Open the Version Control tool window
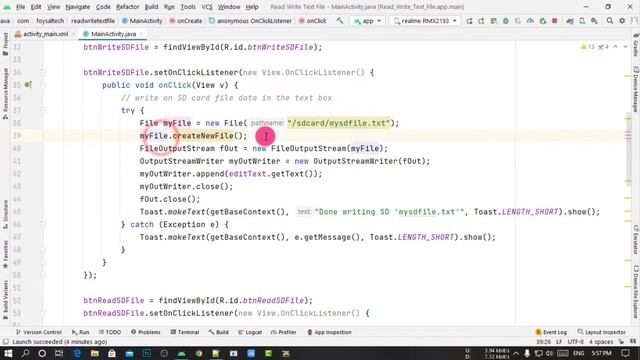The image size is (640, 360). [38, 332]
